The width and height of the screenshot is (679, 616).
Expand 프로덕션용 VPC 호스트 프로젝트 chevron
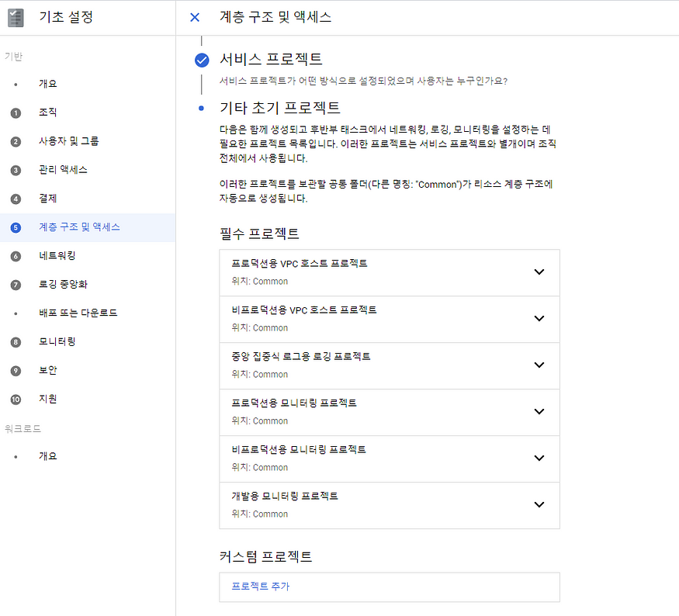[539, 272]
